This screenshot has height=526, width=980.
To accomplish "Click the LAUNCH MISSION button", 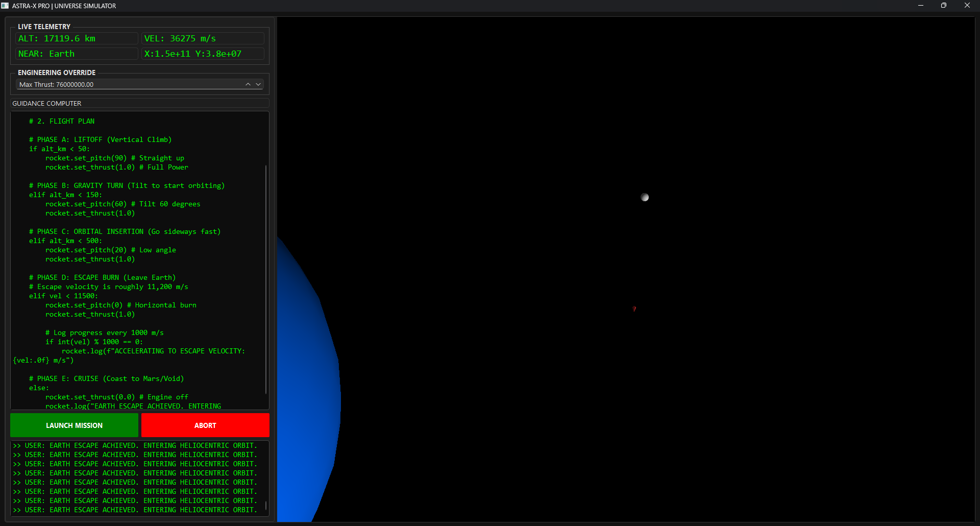I will pos(74,425).
